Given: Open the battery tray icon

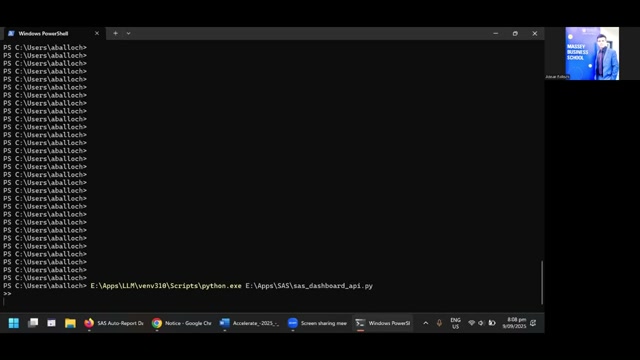Looking at the screenshot, I should 492,323.
